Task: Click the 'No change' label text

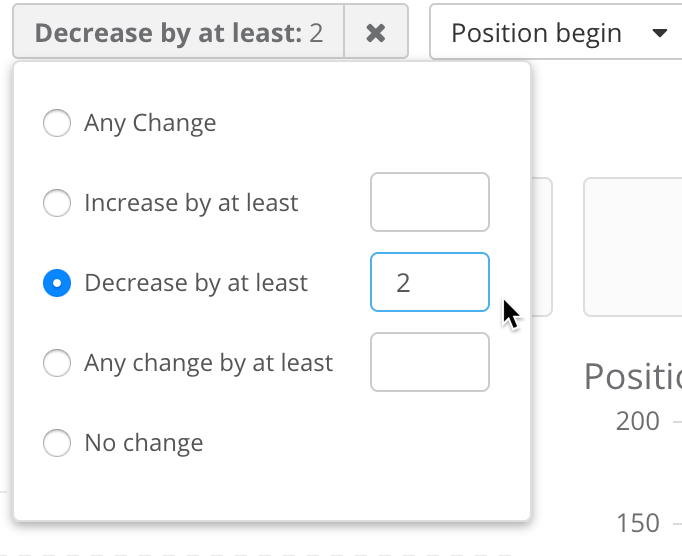Action: (x=144, y=443)
